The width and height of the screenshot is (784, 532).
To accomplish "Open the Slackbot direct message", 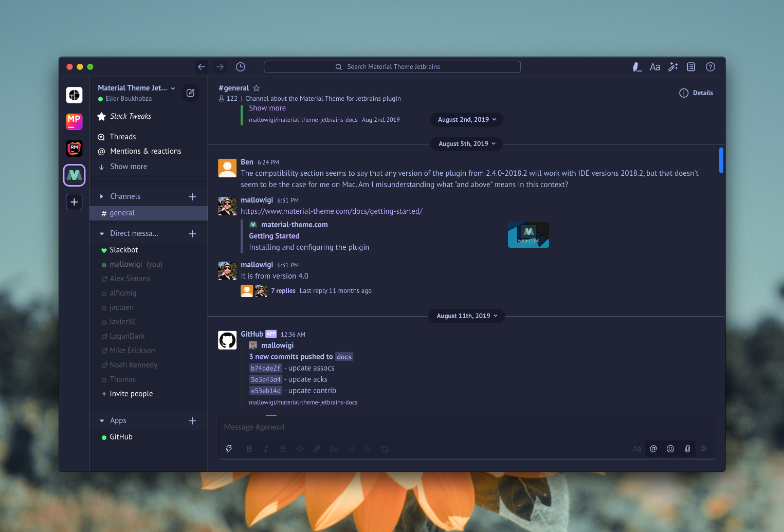I will point(124,250).
